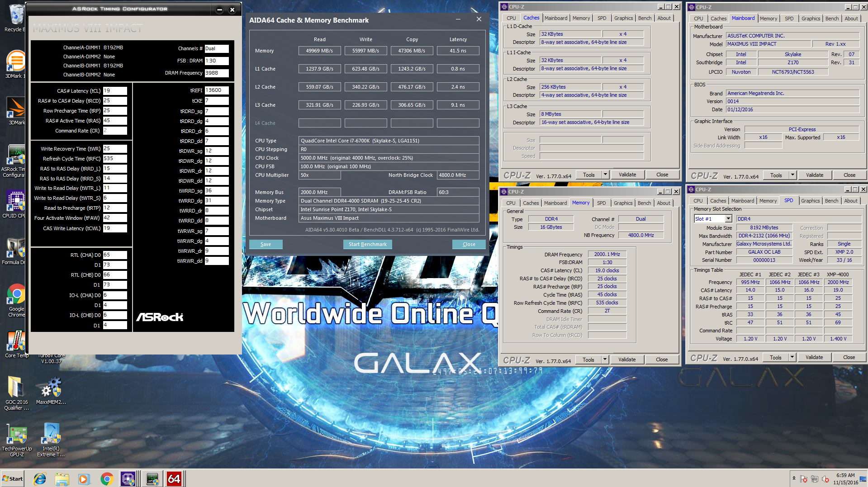Click Validate in the SPD CPU-Z window

click(814, 357)
